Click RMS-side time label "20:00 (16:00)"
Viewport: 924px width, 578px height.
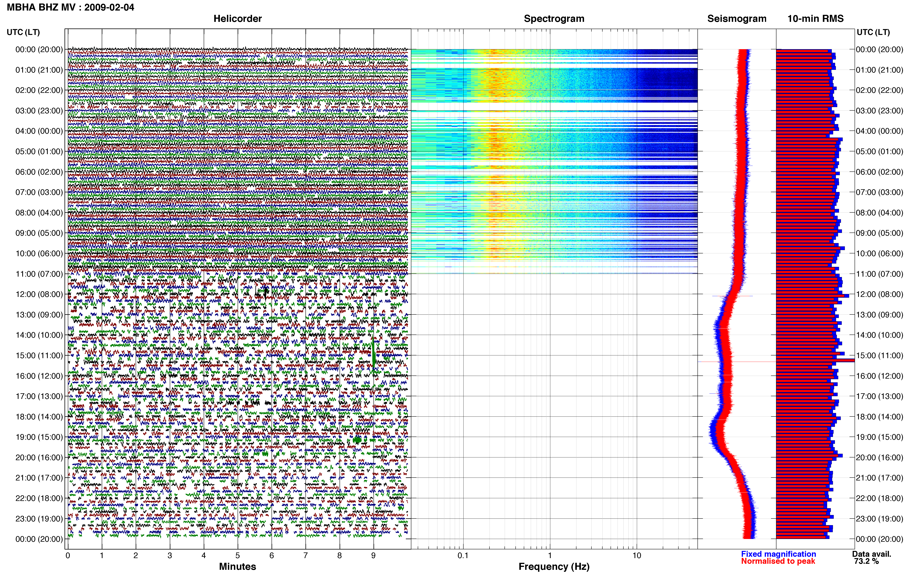pos(879,458)
